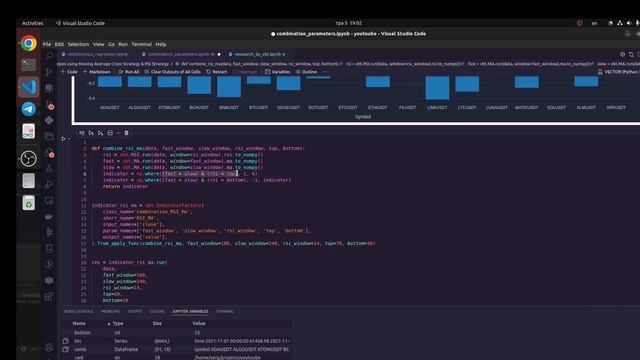Click Activities in the top bar

pos(33,23)
